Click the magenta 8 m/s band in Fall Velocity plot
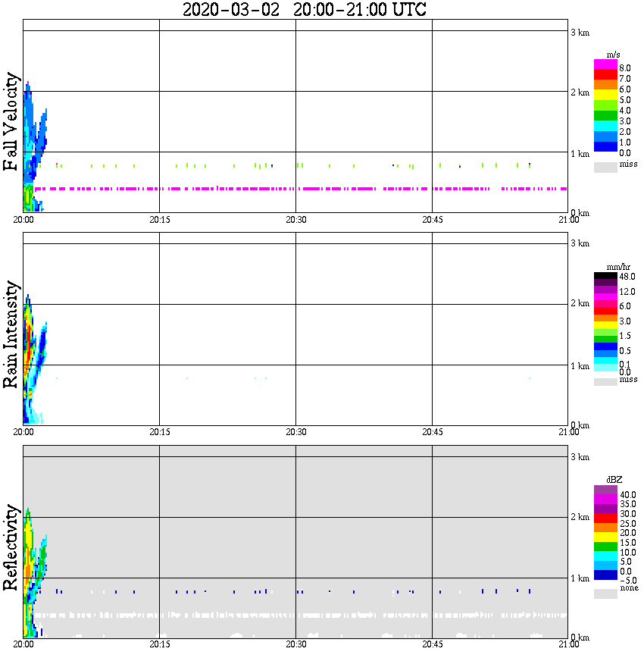Image resolution: width=644 pixels, height=658 pixels. coord(300,189)
